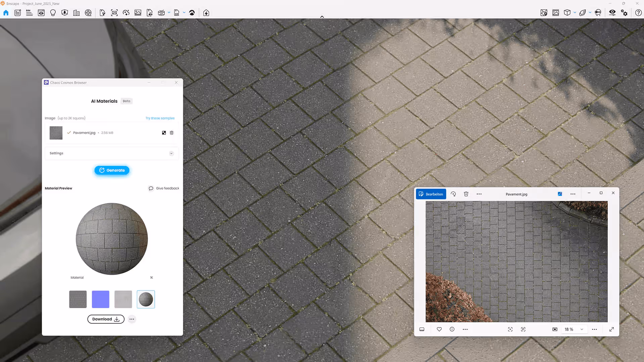Show file info in Photos window
The width and height of the screenshot is (644, 362).
452,329
